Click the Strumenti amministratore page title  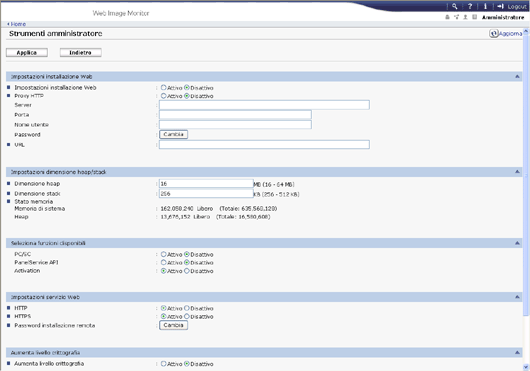56,33
